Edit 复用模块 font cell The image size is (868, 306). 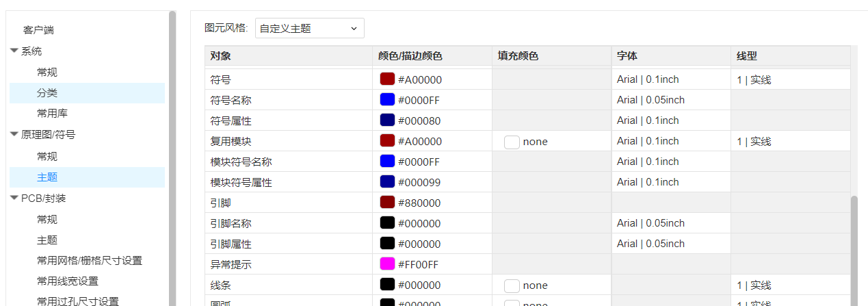tap(671, 141)
